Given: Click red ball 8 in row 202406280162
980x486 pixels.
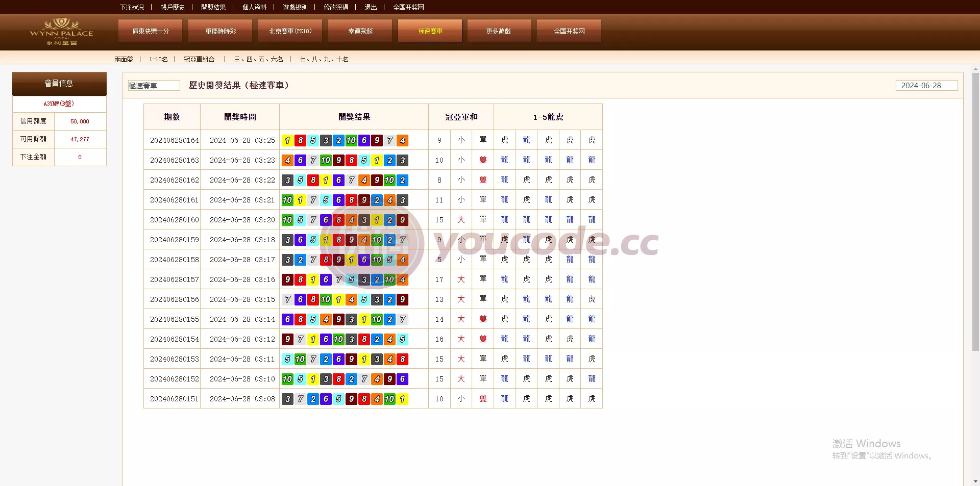Looking at the screenshot, I should (x=313, y=180).
